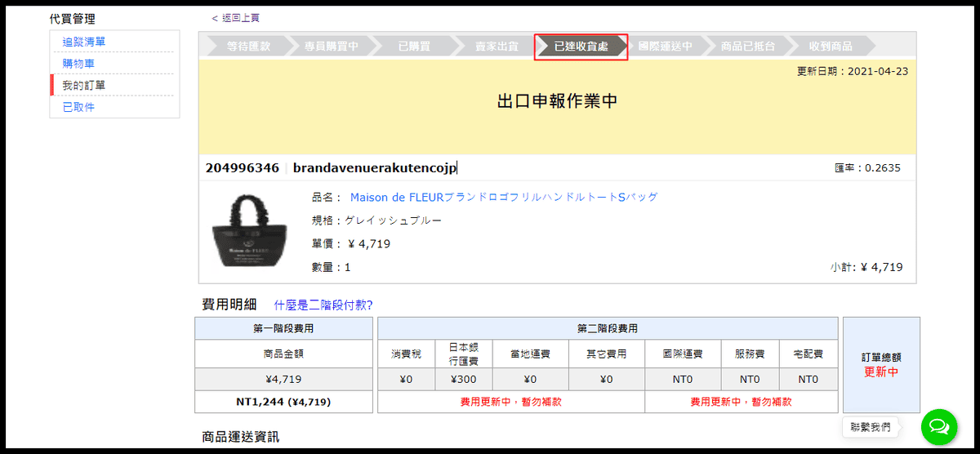Image resolution: width=980 pixels, height=454 pixels.
Task: Click the 訂單總額 更新中 box
Action: pyautogui.click(x=881, y=365)
